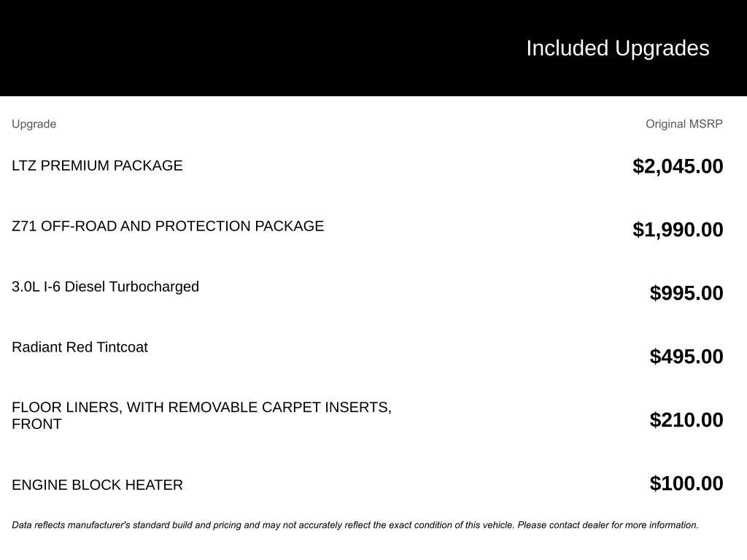747x560 pixels.
Task: Click the $2,045.00 price
Action: tap(678, 166)
